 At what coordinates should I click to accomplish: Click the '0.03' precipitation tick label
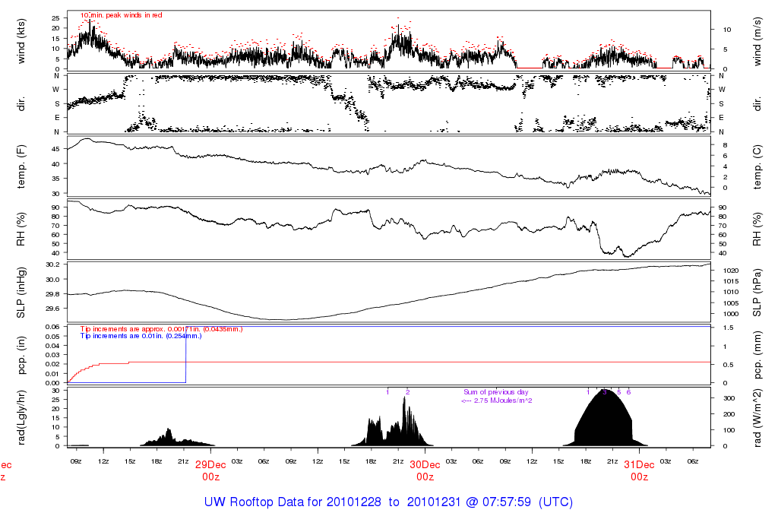pos(52,355)
